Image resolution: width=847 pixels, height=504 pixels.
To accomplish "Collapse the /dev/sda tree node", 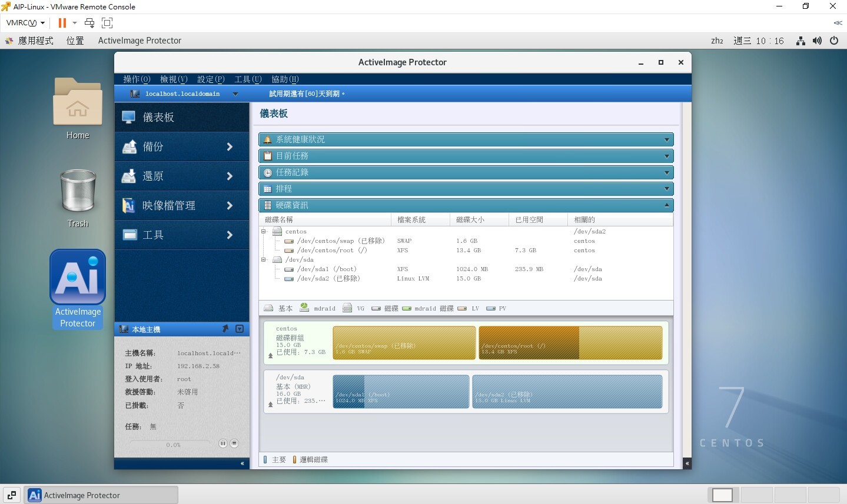I will click(264, 259).
